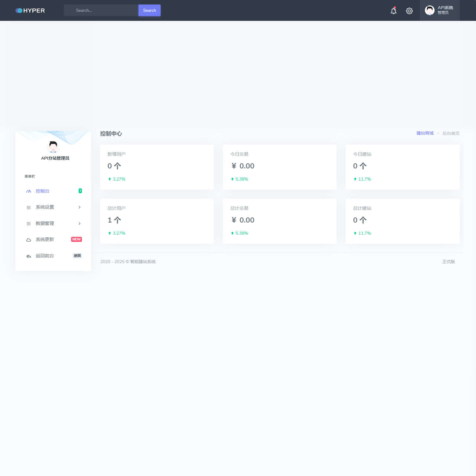This screenshot has height=476, width=476.
Task: Select the 系统更新 menu item
Action: [x=53, y=240]
